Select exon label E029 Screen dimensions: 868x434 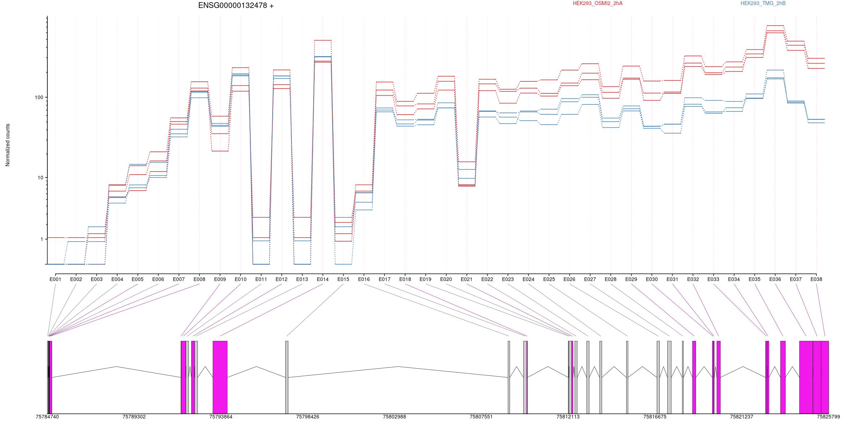point(631,280)
